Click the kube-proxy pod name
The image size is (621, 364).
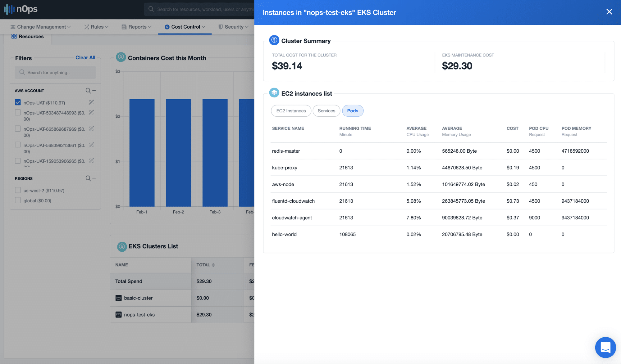point(285,168)
